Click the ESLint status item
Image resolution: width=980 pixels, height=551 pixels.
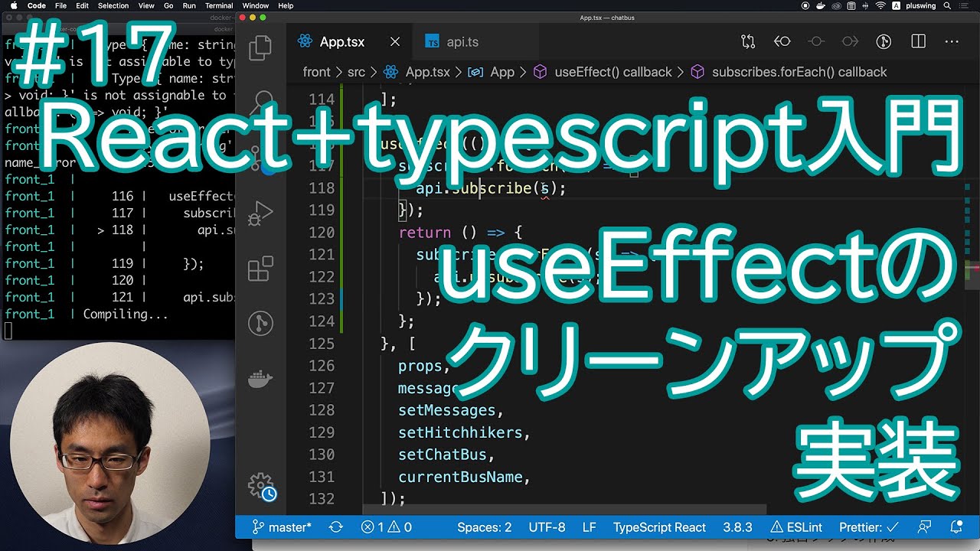[796, 527]
